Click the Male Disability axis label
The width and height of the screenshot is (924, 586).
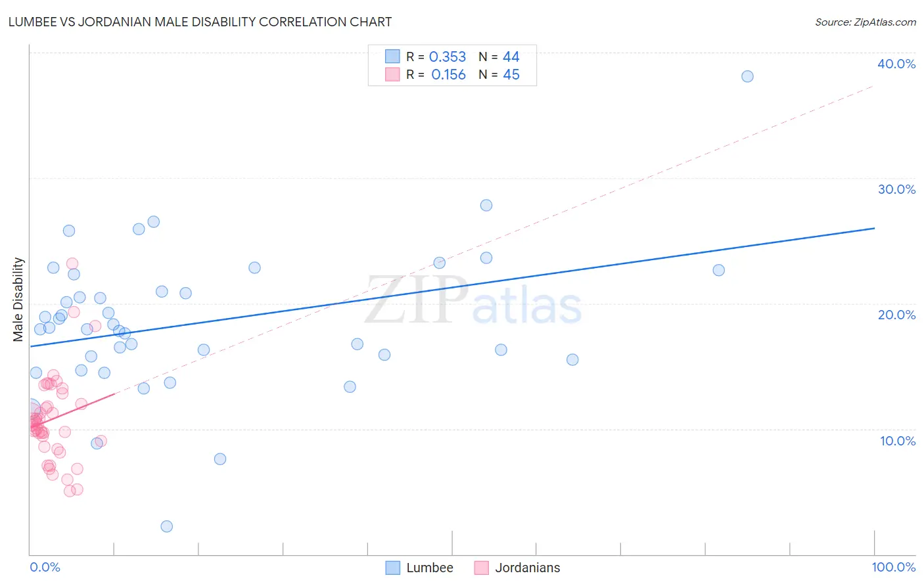[18, 299]
